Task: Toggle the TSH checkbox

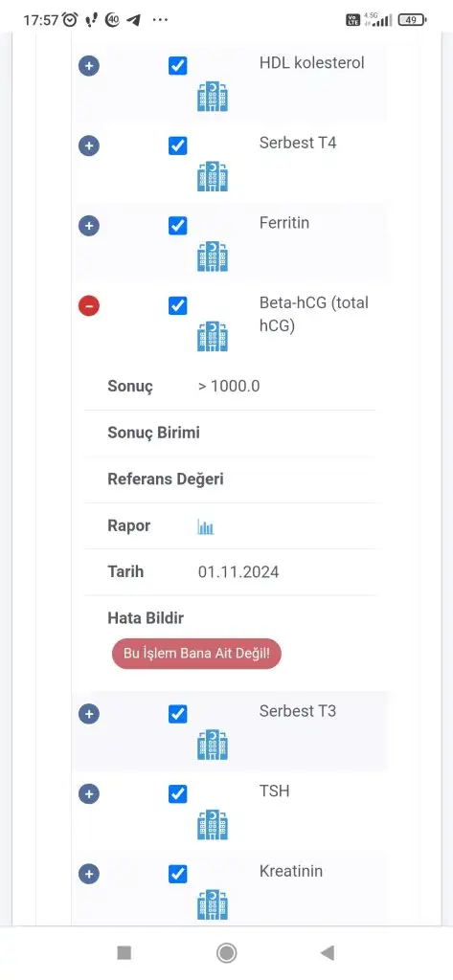Action: (178, 793)
